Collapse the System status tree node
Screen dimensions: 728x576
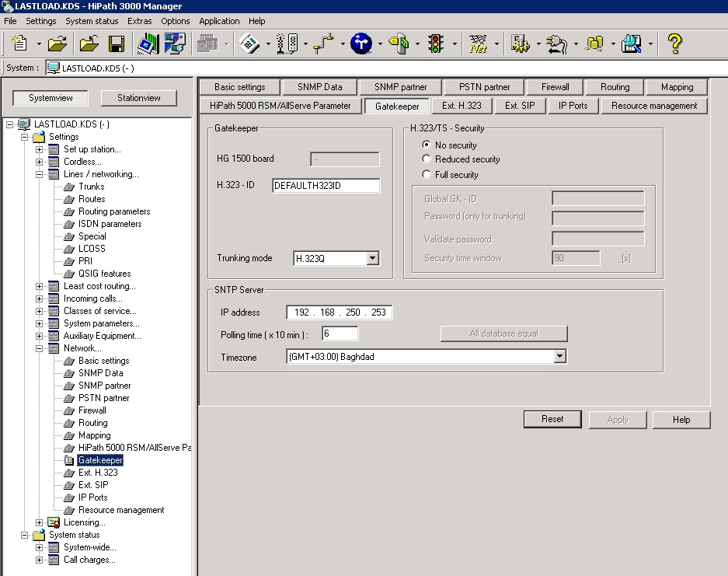(24, 535)
